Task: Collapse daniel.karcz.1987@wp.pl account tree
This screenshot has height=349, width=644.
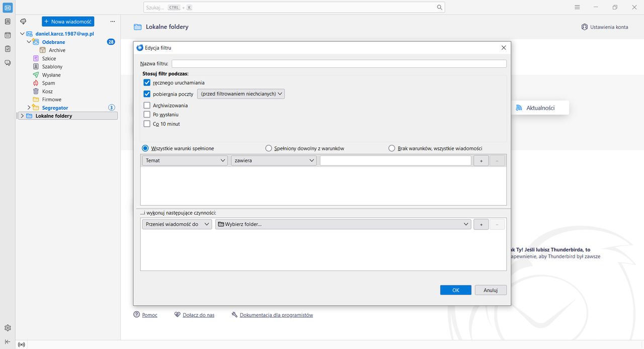Action: (x=22, y=34)
